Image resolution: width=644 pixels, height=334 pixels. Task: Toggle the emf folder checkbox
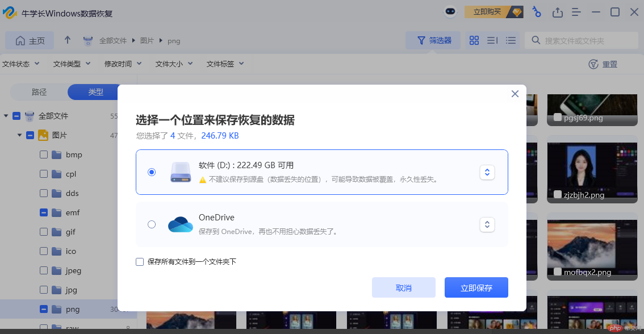tap(44, 212)
